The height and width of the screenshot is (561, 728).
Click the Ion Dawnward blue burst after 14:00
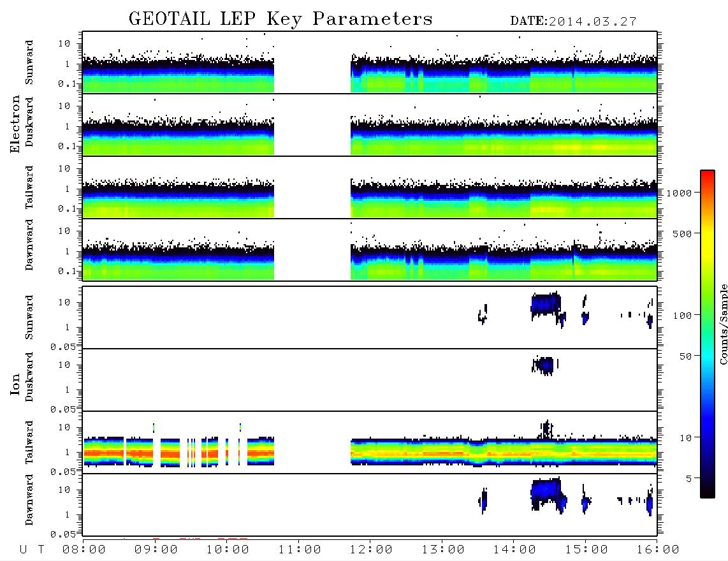[x=546, y=492]
